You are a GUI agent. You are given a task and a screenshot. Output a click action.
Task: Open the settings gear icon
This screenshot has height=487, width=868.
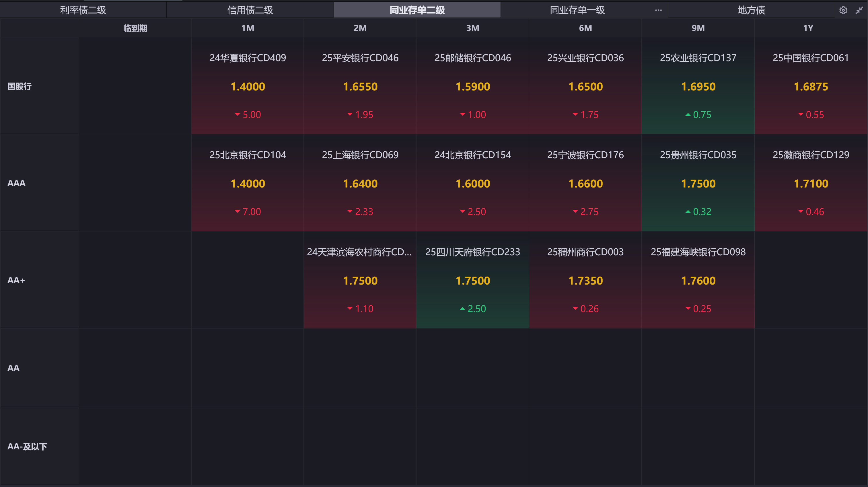pyautogui.click(x=843, y=10)
